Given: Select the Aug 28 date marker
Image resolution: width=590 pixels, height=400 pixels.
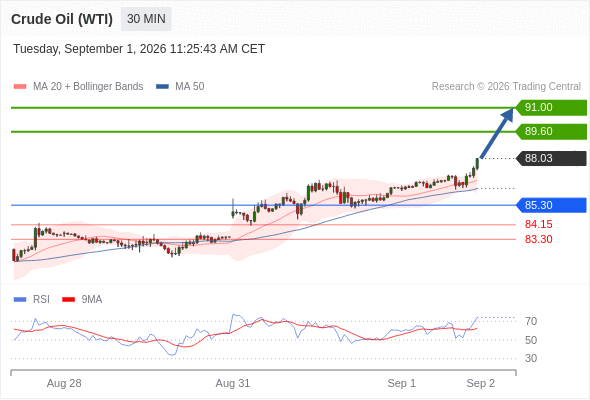Looking at the screenshot, I should 64,383.
